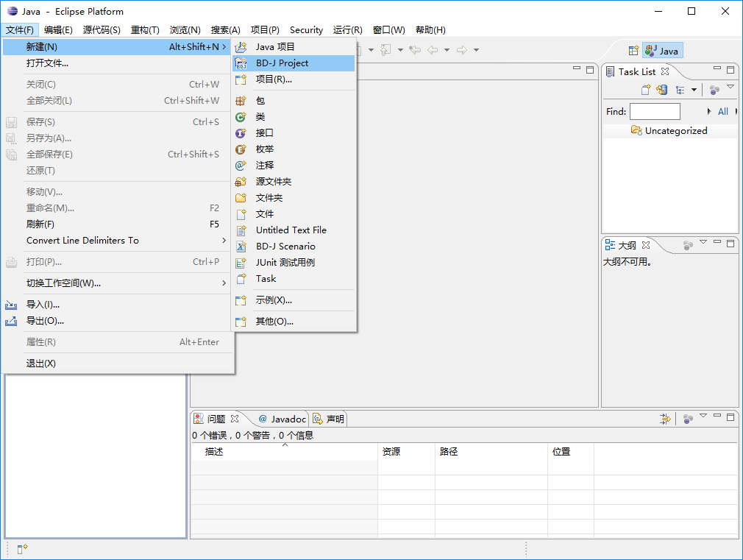743x560 pixels.
Task: Create a new 文件 file
Action: pos(294,214)
